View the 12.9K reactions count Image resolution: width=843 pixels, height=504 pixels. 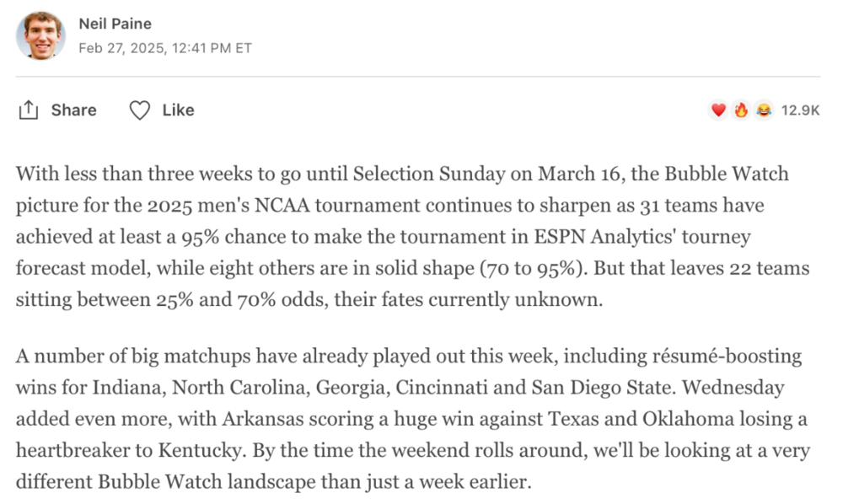pos(800,110)
